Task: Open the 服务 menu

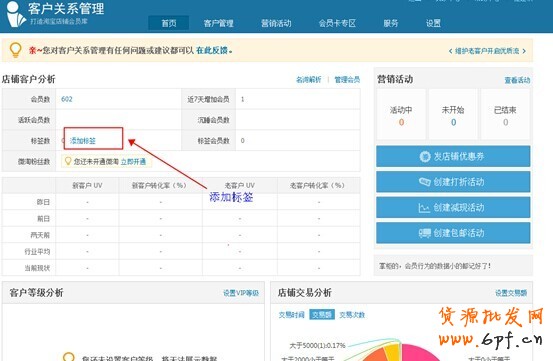Action: point(391,23)
